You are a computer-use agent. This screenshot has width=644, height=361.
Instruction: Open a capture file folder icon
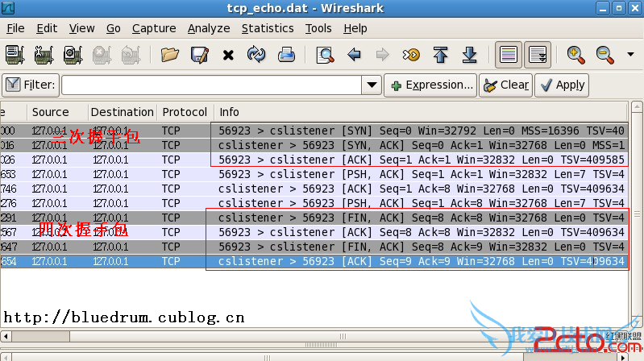[169, 55]
